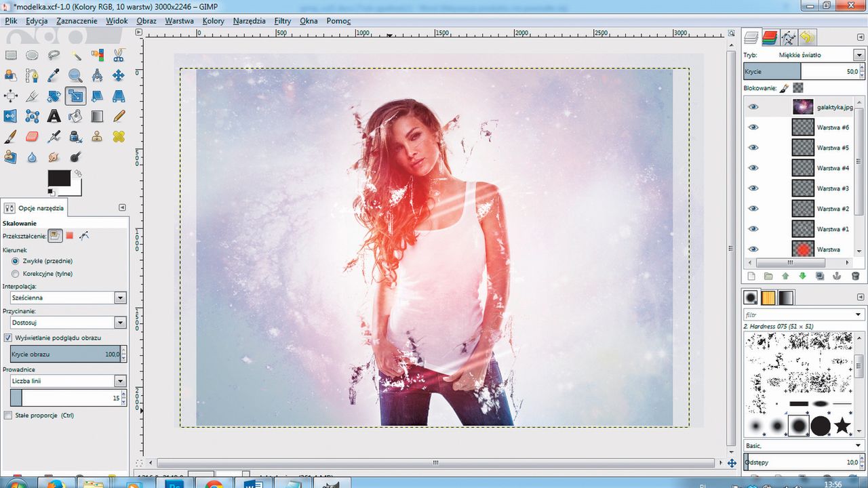
Task: Select the Paintbrush tool
Action: point(11,137)
